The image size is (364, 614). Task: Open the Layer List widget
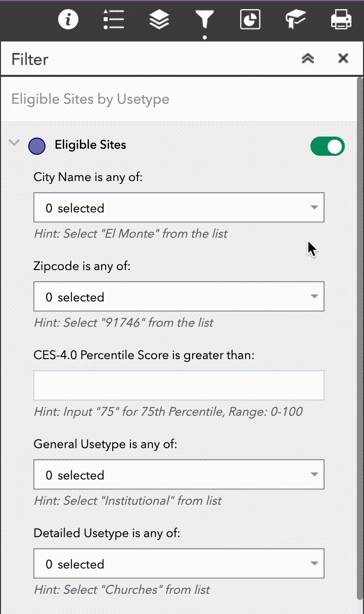(x=159, y=20)
